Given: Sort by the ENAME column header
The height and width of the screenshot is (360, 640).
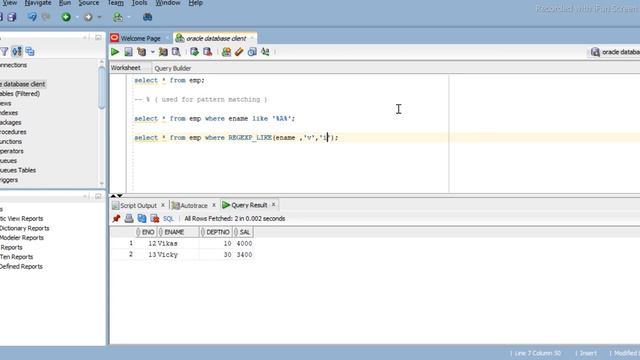Looking at the screenshot, I should pyautogui.click(x=178, y=232).
